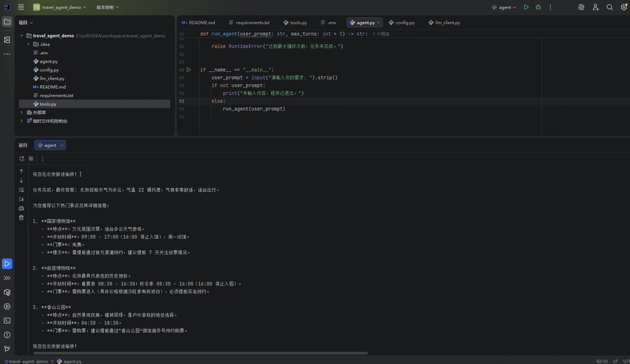
Task: Clear console output with trash icon
Action: [21, 218]
